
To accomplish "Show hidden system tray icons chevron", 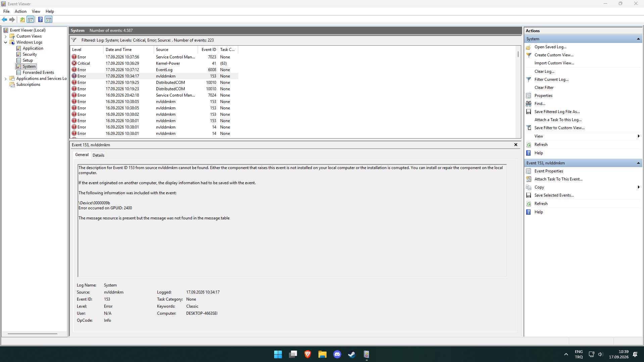I will tap(566, 354).
